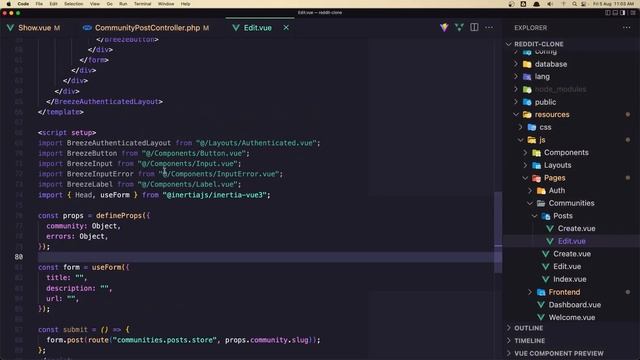Click Vue icon beside Welcome.vue
This screenshot has height=360, width=640.
(541, 318)
